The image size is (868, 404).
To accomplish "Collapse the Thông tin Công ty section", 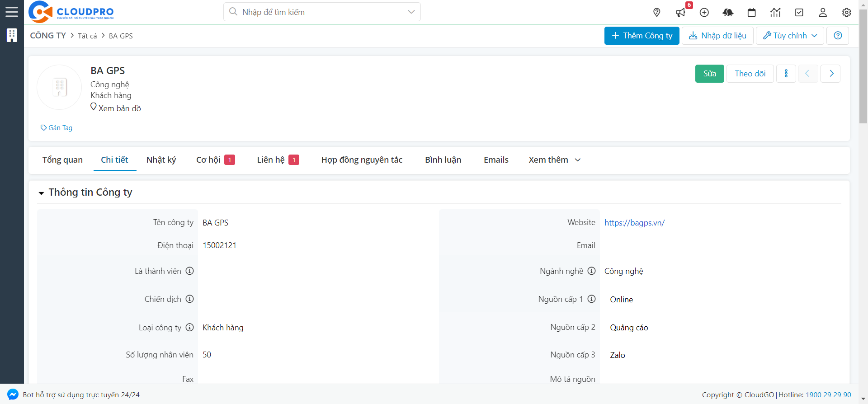I will point(41,193).
